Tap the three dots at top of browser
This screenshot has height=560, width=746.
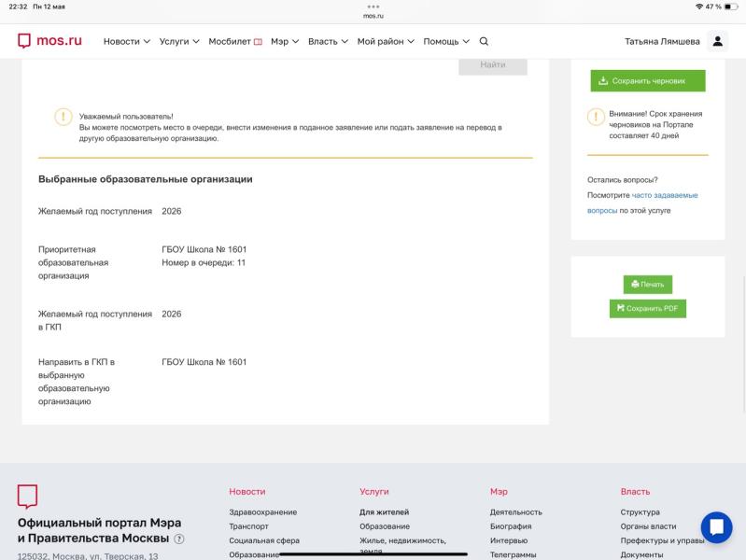coord(373,7)
